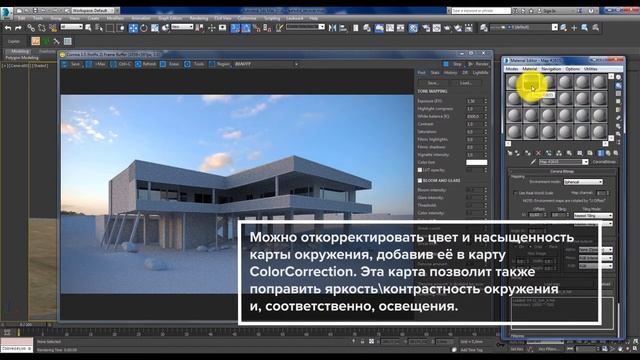The image size is (640, 360).
Task: Click Sign In in the title bar
Action: click(x=550, y=11)
